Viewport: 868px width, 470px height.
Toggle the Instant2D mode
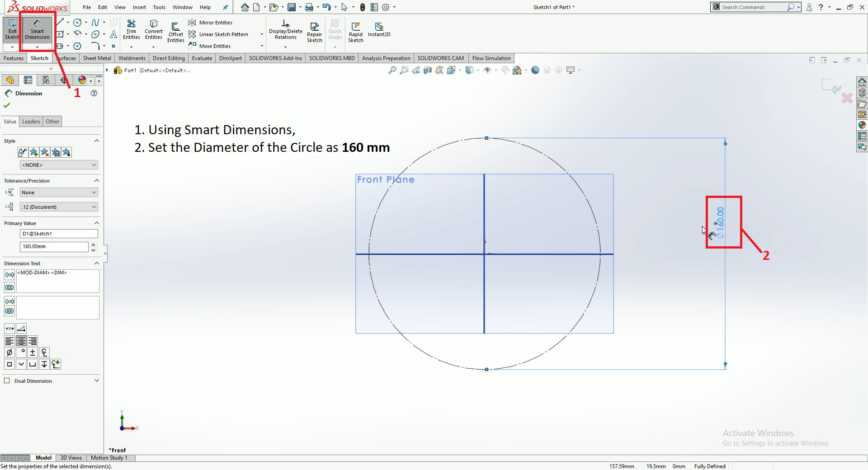[x=379, y=30]
